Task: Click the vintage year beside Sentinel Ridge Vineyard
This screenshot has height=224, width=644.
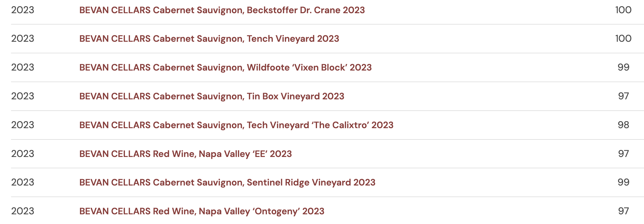Action: [23, 183]
